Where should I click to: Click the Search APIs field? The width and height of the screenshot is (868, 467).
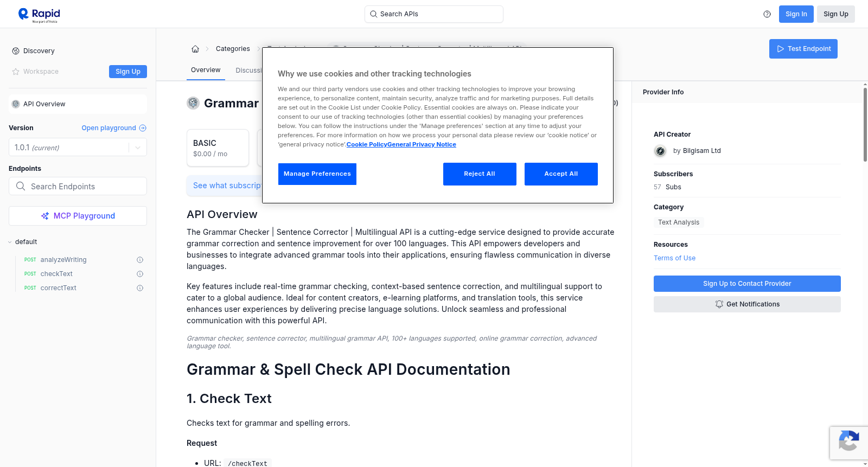point(434,14)
